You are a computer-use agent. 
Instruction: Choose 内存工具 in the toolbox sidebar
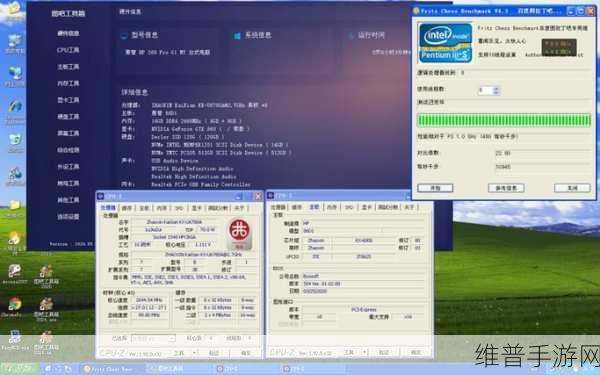[x=68, y=83]
